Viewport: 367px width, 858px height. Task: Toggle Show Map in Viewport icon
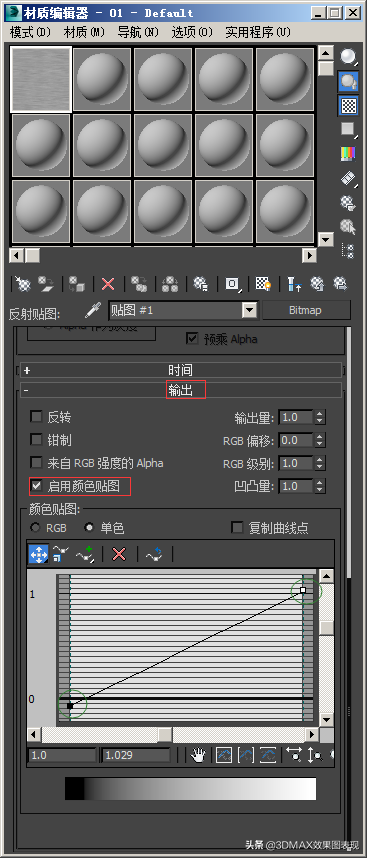click(264, 283)
